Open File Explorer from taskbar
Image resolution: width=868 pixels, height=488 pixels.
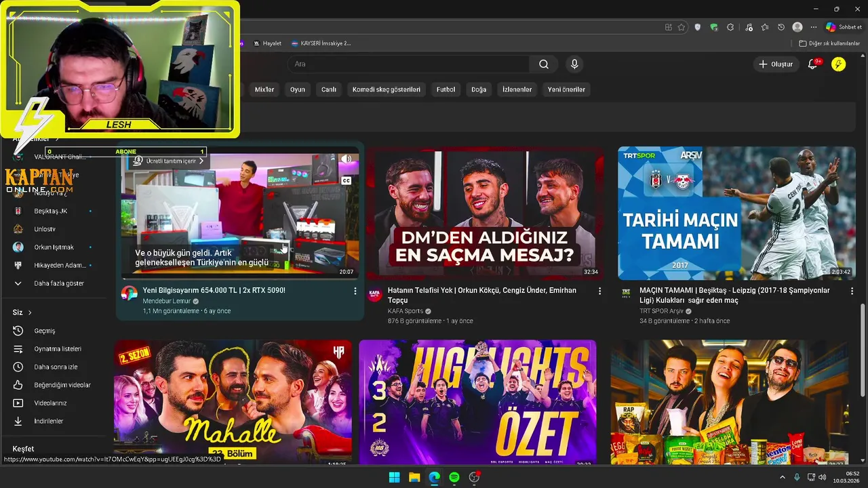point(414,477)
